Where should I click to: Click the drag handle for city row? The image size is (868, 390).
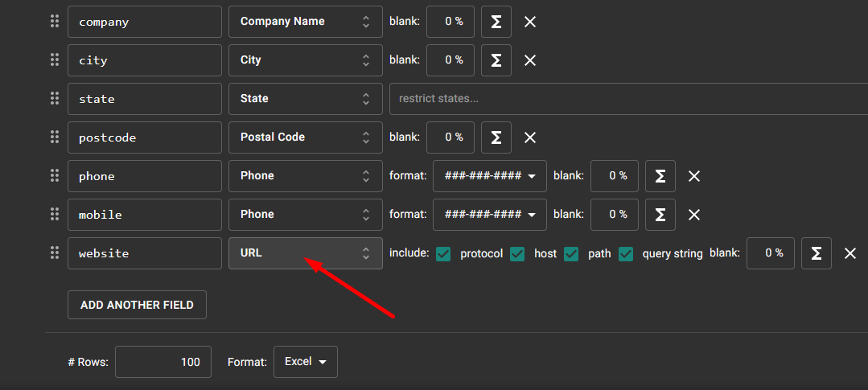pyautogui.click(x=54, y=60)
